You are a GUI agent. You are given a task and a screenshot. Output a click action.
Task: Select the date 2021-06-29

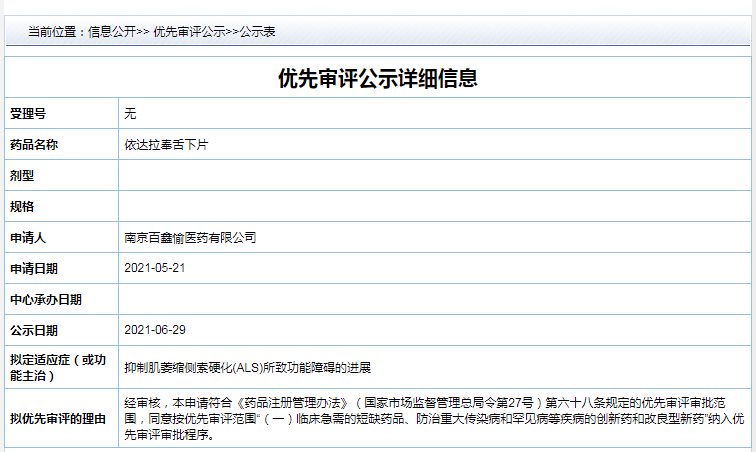tap(155, 330)
